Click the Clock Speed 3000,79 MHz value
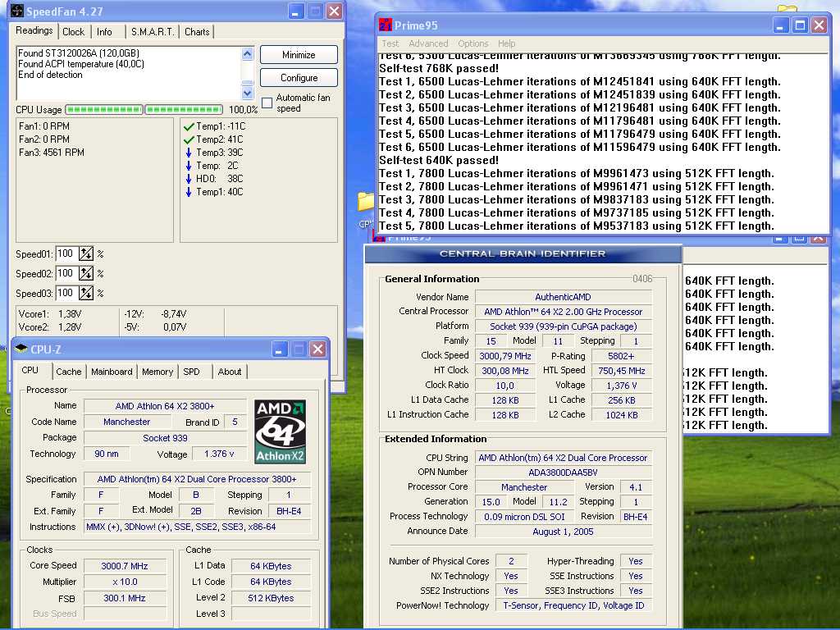Screen dimensions: 840x630 click(505, 356)
